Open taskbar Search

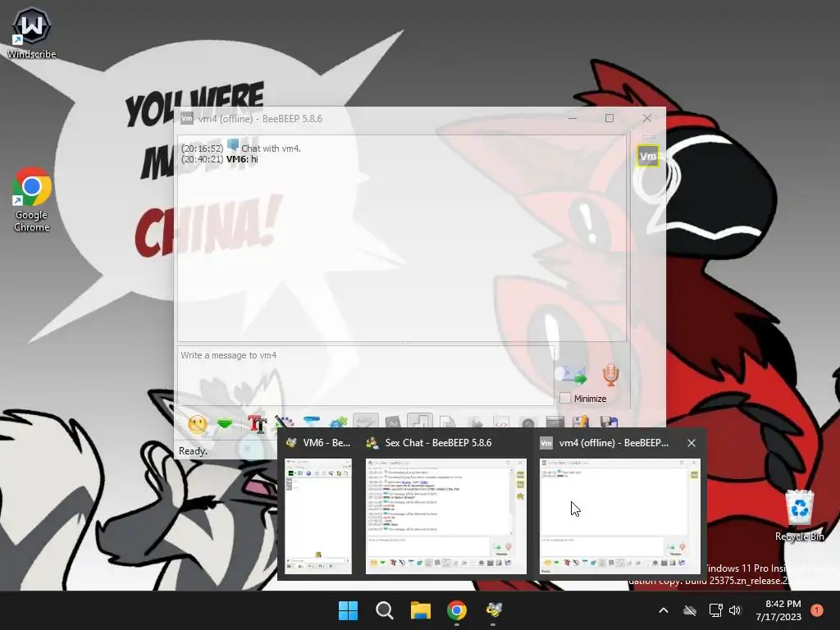(x=385, y=610)
